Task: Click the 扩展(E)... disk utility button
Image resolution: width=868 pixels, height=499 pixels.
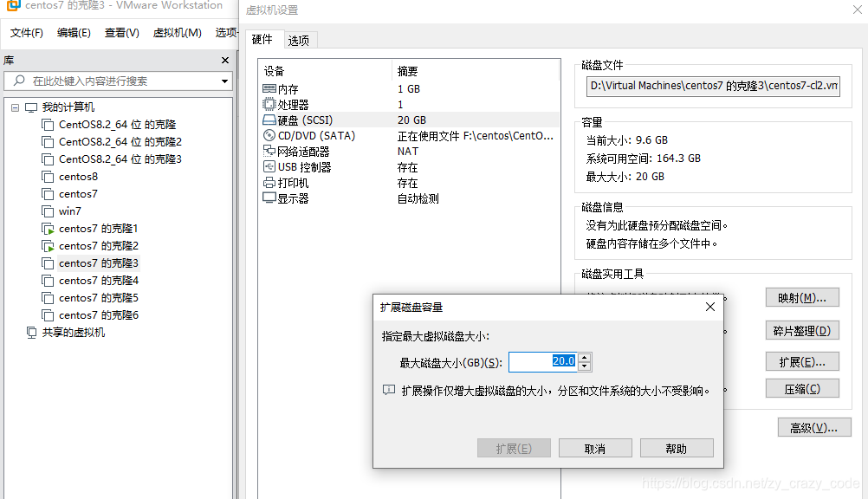Action: click(802, 361)
